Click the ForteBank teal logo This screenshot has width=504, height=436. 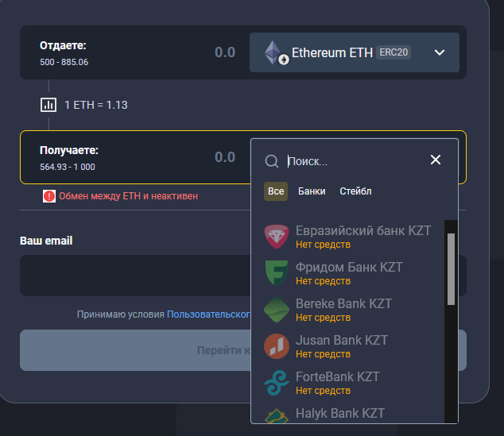[277, 383]
